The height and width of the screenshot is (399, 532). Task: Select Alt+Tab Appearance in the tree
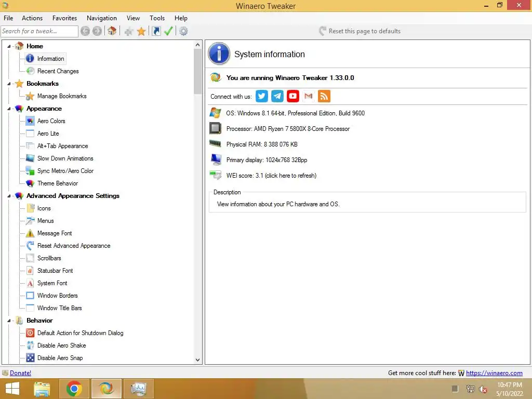[63, 146]
